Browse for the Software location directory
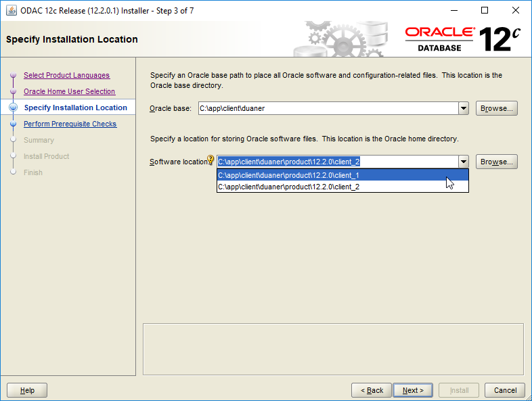Image resolution: width=532 pixels, height=401 pixels. coord(496,162)
